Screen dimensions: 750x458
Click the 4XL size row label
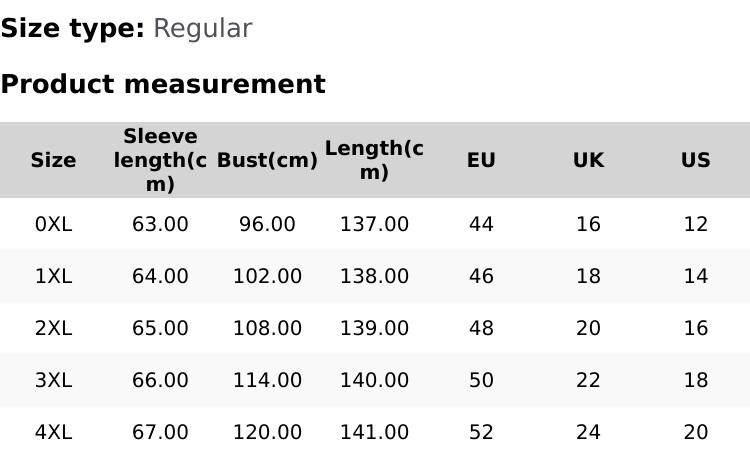[x=53, y=432]
